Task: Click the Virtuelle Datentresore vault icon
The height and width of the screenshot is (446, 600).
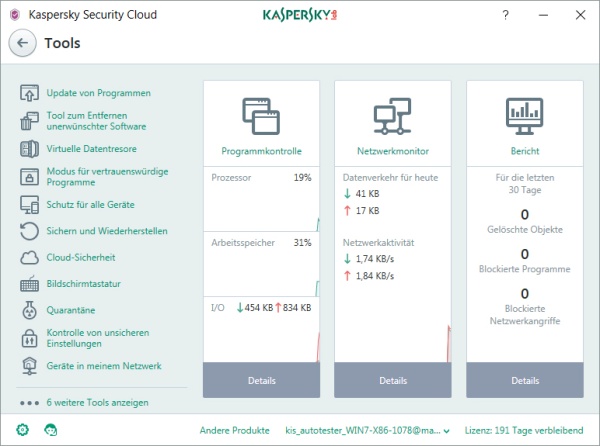Action: click(x=29, y=149)
